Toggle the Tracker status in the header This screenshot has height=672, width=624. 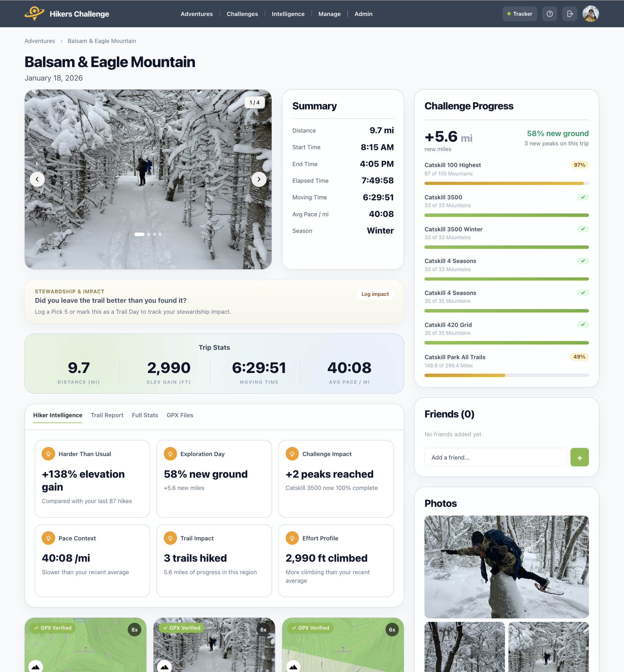tap(520, 13)
